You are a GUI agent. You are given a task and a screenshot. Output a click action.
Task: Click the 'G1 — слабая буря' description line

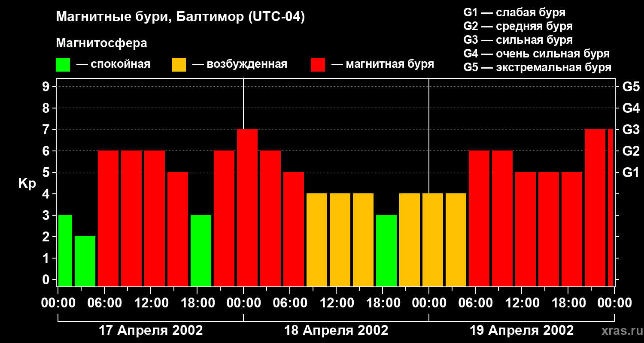[x=514, y=12]
